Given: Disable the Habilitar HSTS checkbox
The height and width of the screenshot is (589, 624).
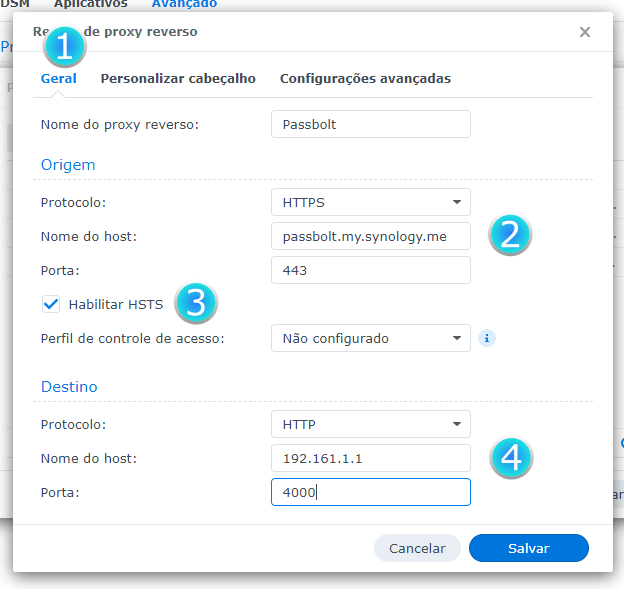Looking at the screenshot, I should tap(52, 304).
